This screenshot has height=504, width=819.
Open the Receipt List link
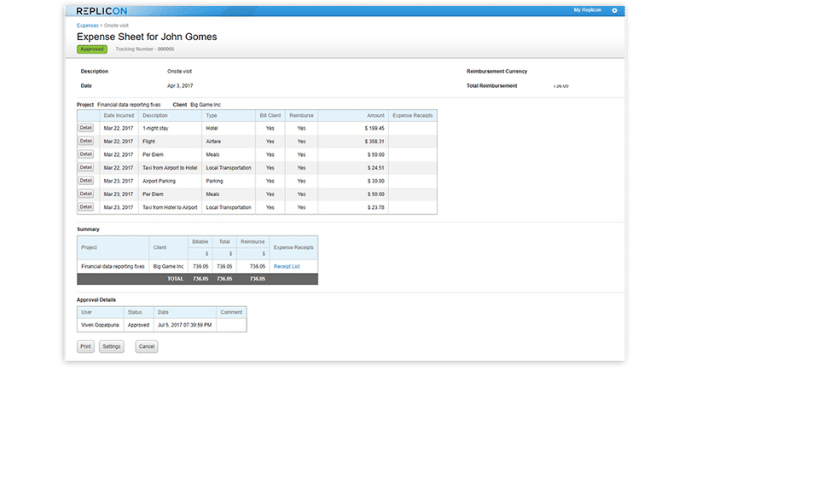tap(287, 266)
